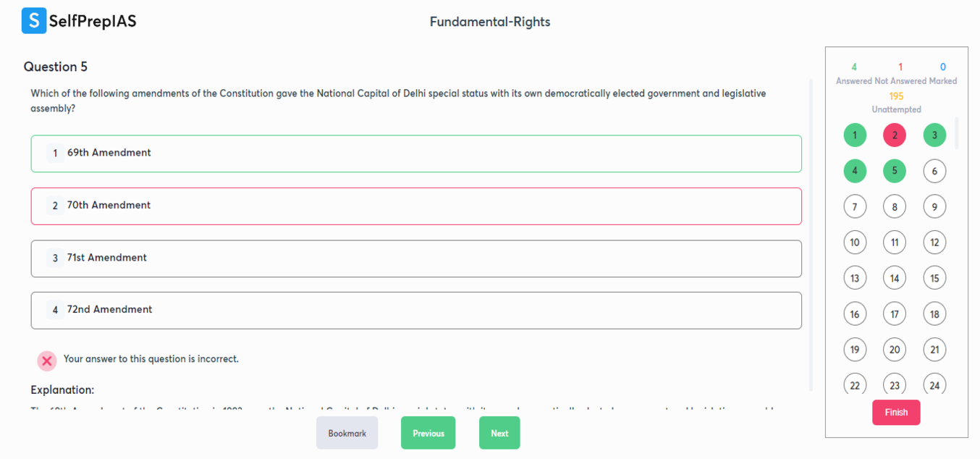Select option 1, 69th Amendment
The height and width of the screenshot is (459, 980).
coord(416,153)
